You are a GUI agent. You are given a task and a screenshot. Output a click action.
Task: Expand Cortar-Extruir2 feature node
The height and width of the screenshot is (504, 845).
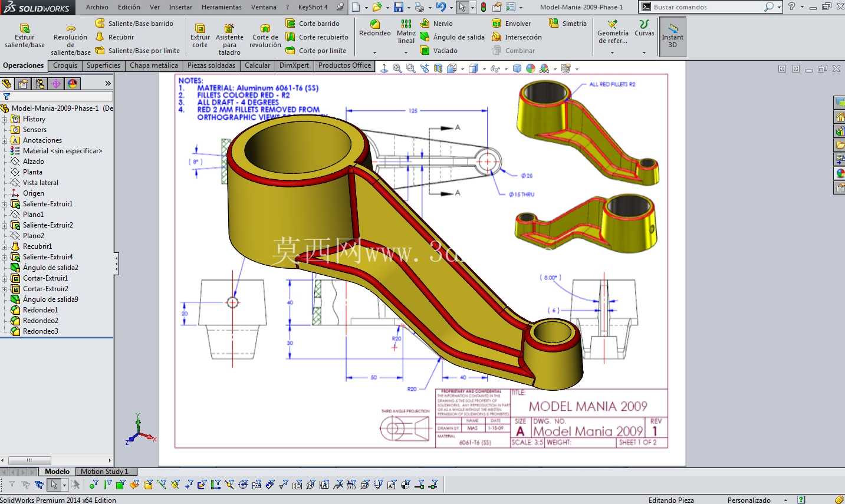pos(5,289)
